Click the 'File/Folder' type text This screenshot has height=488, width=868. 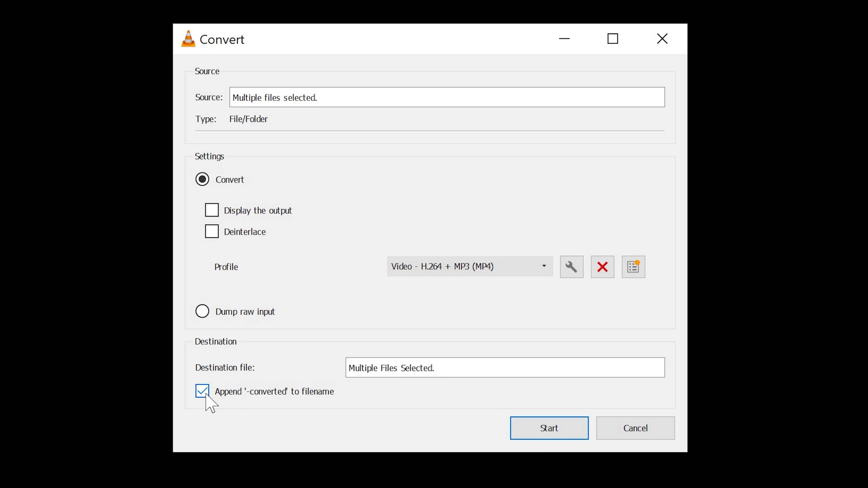coord(248,119)
